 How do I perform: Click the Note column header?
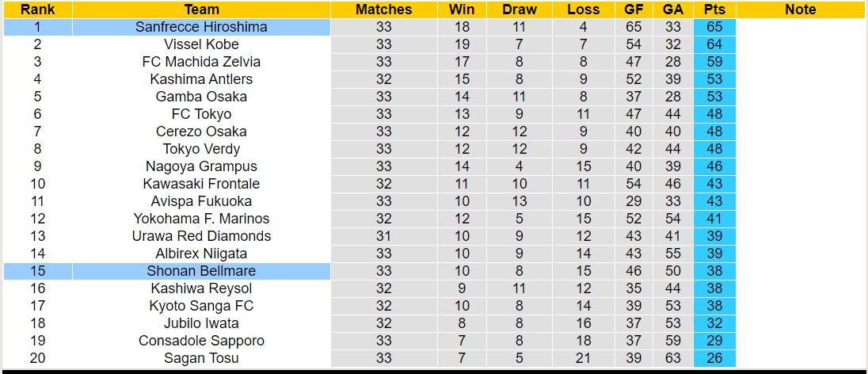coord(800,10)
